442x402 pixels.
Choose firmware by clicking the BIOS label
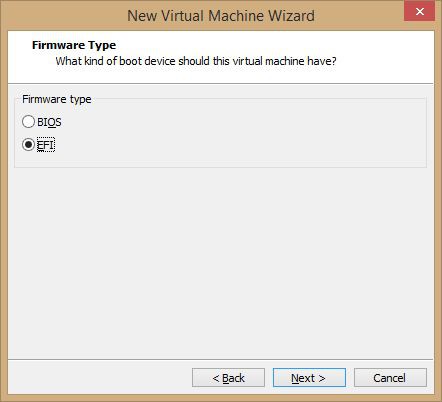click(49, 122)
